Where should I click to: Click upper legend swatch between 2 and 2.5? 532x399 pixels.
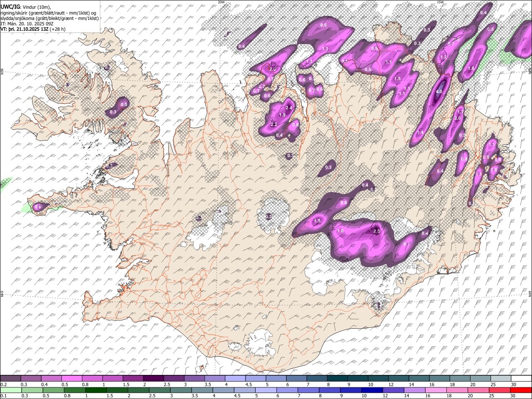pyautogui.click(x=153, y=379)
